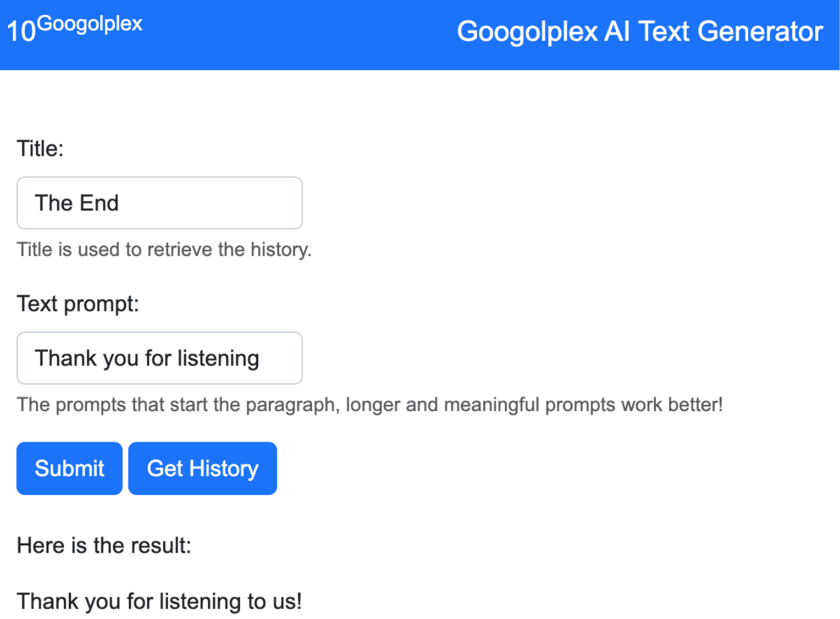The image size is (840, 619).
Task: Open history with Get History button
Action: (202, 468)
